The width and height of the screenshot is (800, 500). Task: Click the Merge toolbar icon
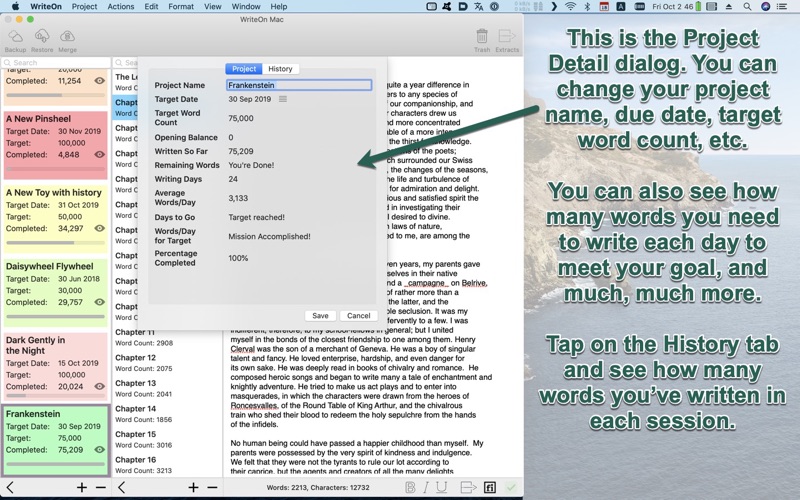(x=67, y=37)
